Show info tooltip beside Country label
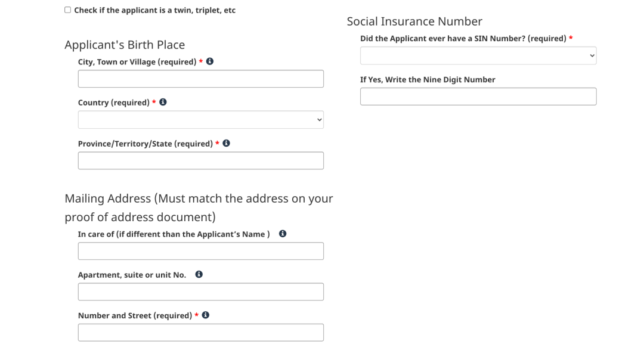 click(163, 102)
